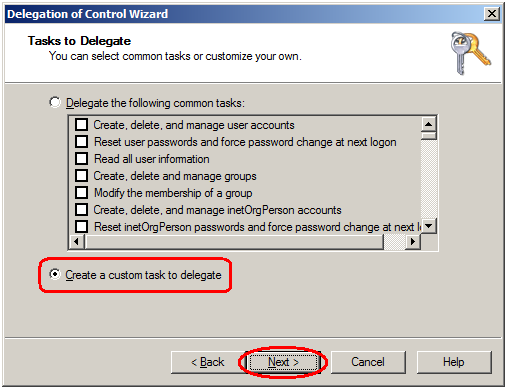Close the Delegation of Control Wizard window

(x=492, y=14)
